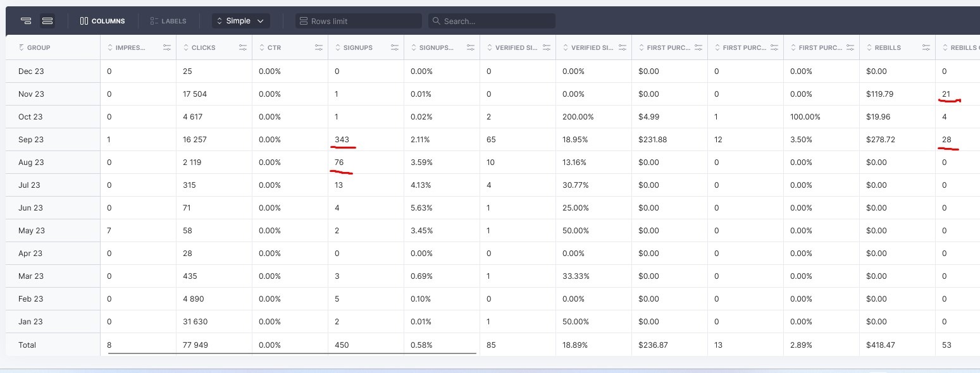Open the COLUMNS chooser
Image resolution: width=980 pixels, height=373 pixels.
click(102, 21)
